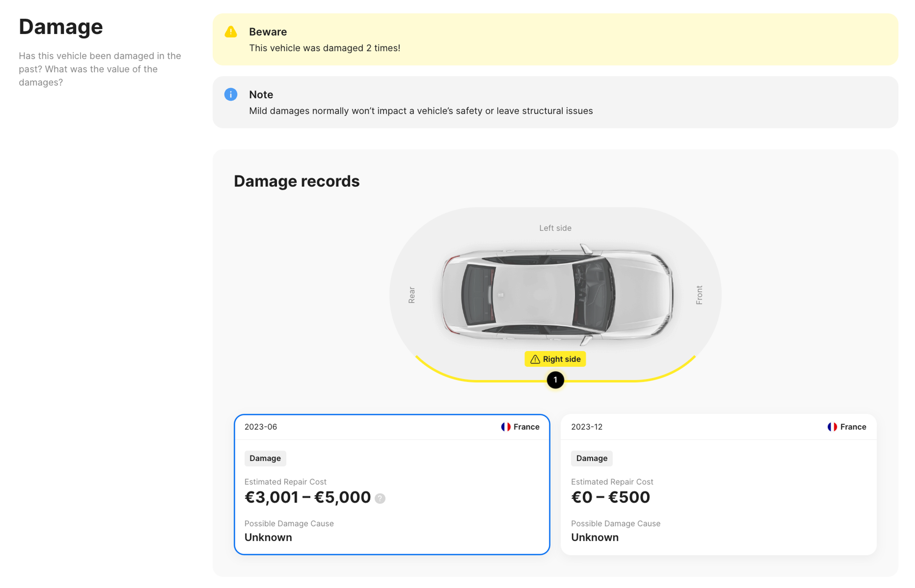Click the yellow Right side warning label
Image resolution: width=915 pixels, height=588 pixels.
555,359
